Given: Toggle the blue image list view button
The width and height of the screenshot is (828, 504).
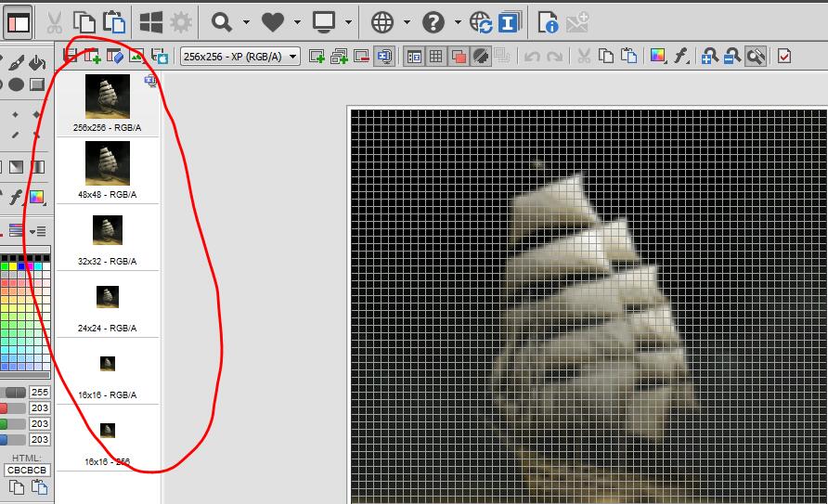Looking at the screenshot, I should click(x=384, y=56).
